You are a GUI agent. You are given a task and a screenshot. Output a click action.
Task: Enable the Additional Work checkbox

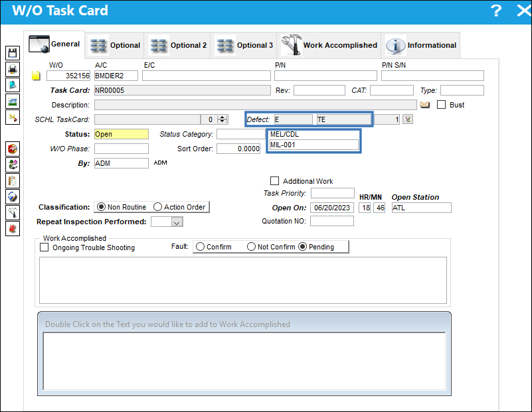274,181
